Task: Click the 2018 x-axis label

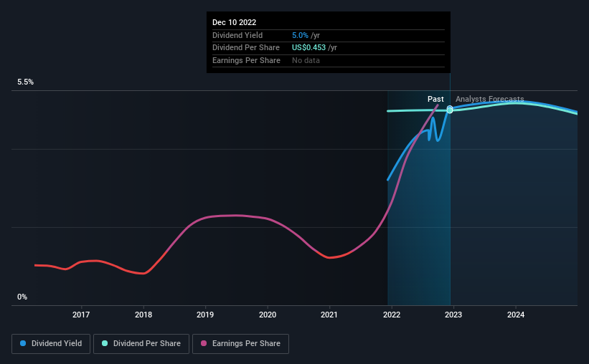Action: [x=143, y=315]
